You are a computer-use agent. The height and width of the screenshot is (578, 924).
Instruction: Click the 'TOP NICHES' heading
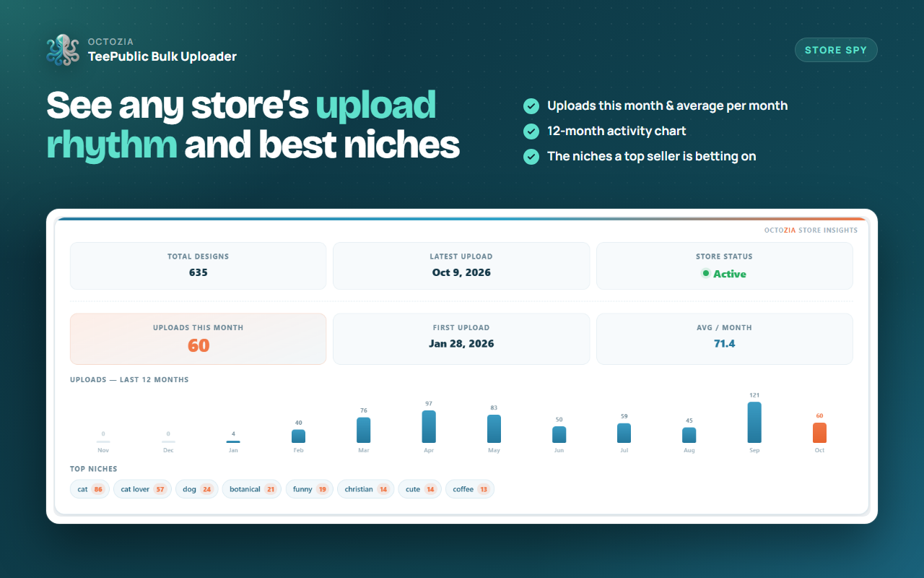pos(94,469)
